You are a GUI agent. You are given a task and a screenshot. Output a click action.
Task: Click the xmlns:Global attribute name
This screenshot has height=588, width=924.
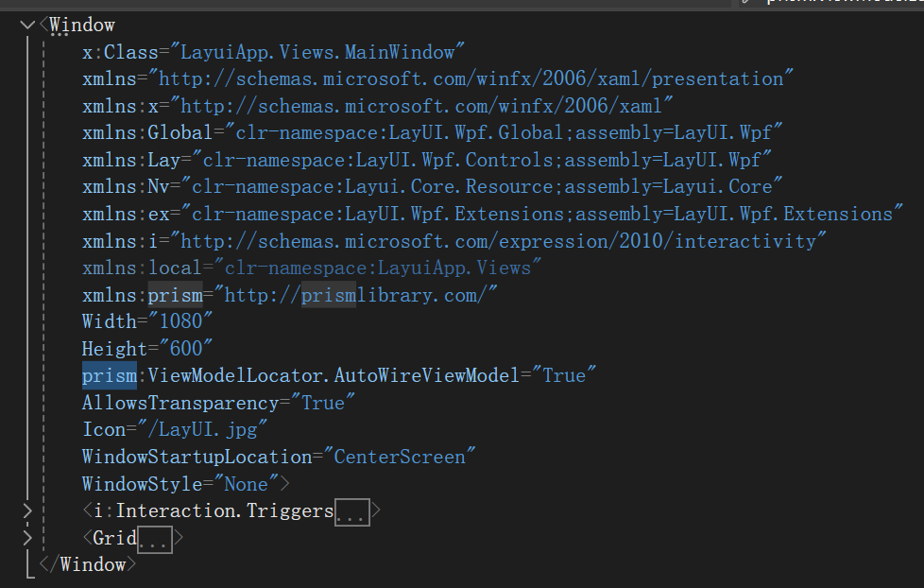tap(145, 132)
